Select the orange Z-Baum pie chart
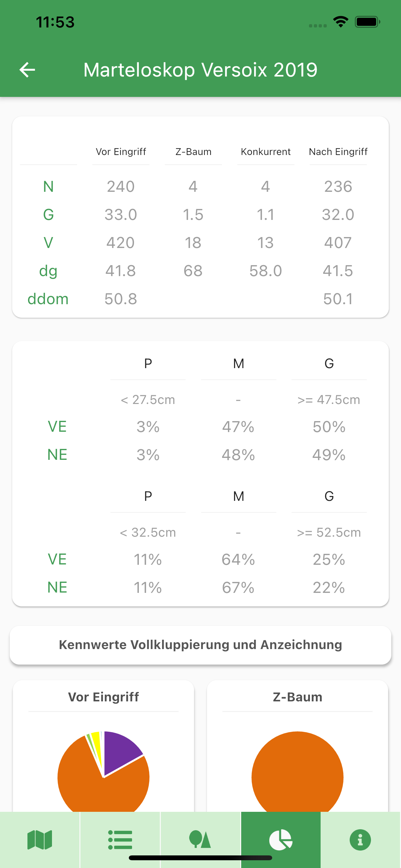This screenshot has height=868, width=401. [x=297, y=772]
